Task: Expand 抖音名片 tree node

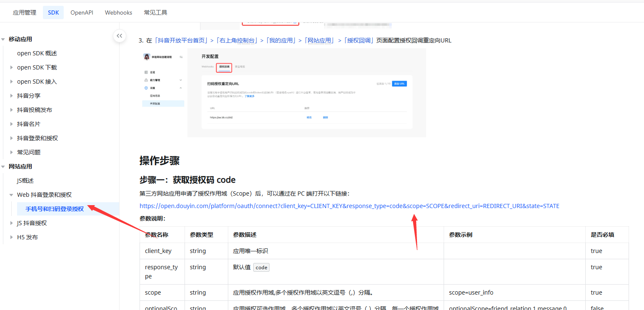Action: (x=12, y=124)
